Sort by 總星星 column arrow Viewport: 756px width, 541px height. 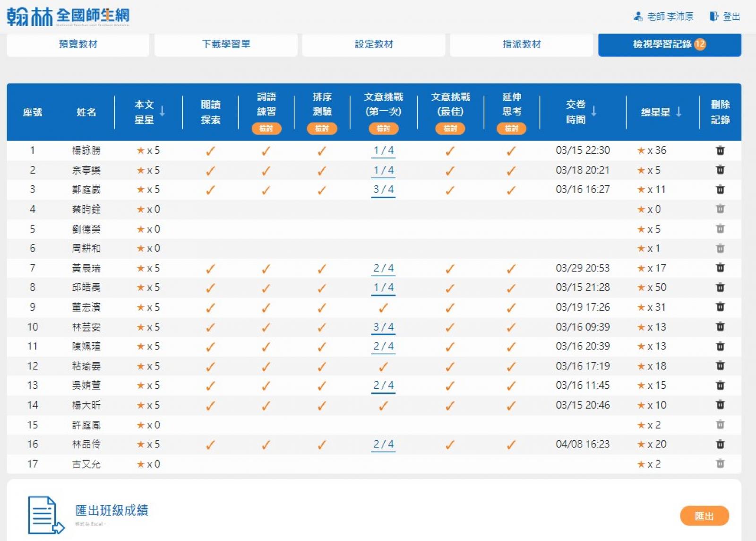click(x=679, y=112)
